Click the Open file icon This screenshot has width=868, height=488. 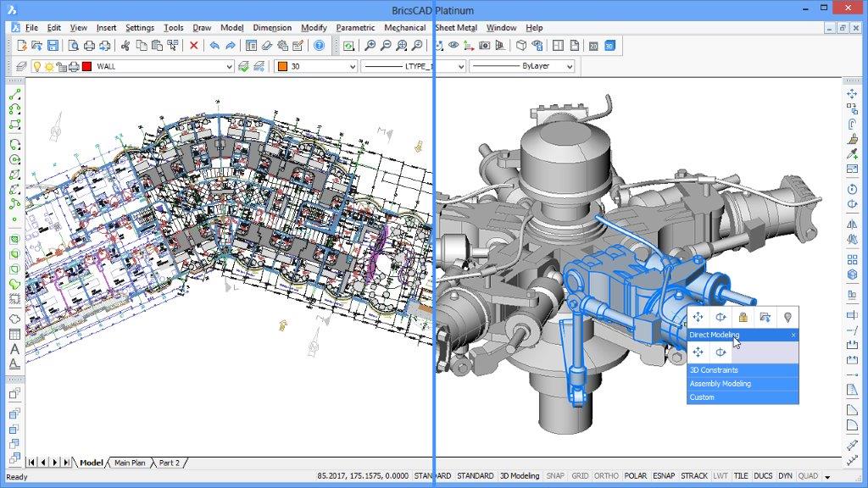tap(37, 46)
